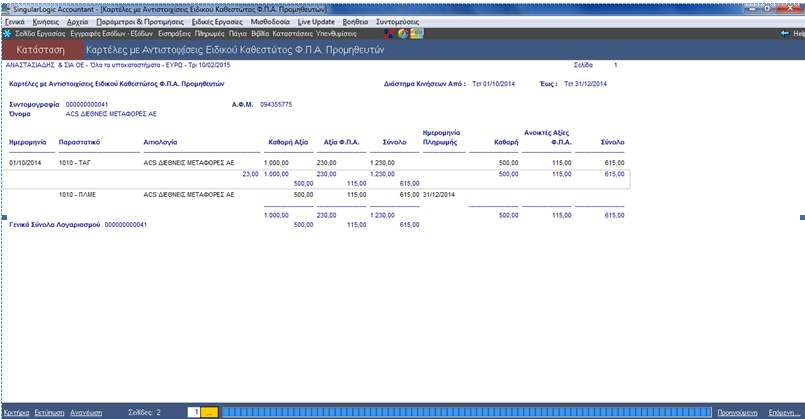Open the Γενικά menu
Screen dimensions: 805x419
15,22
